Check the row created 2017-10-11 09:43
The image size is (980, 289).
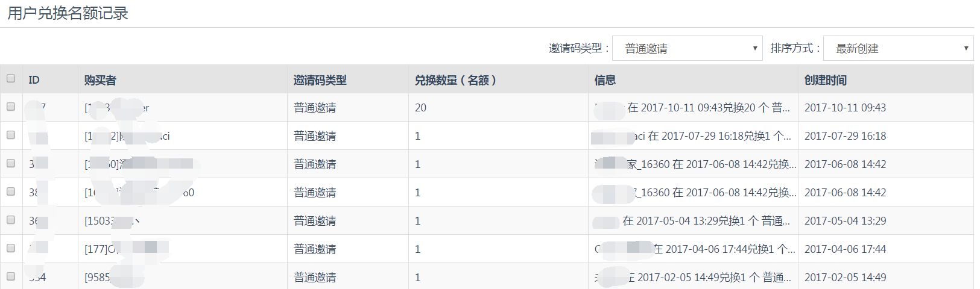11,107
